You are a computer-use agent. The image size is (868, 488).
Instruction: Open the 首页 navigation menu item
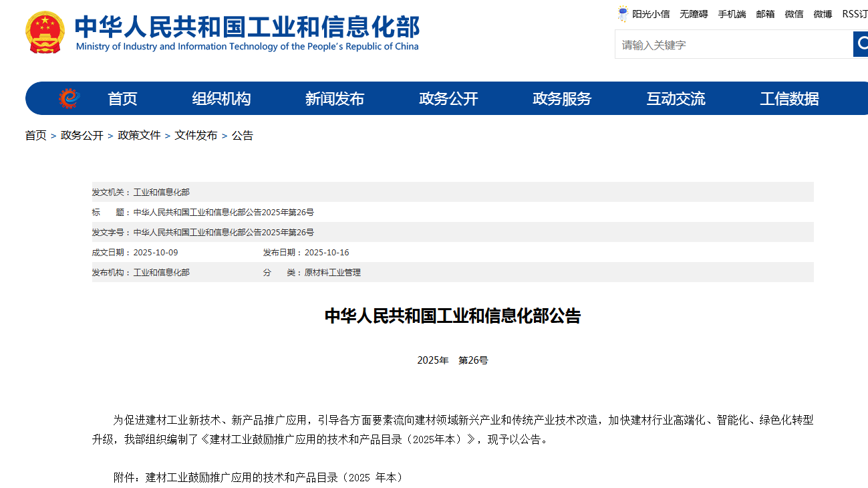tap(122, 99)
